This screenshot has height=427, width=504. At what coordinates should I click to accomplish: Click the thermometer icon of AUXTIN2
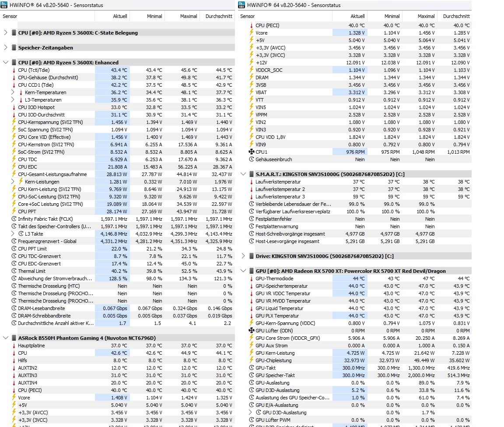pyautogui.click(x=14, y=368)
